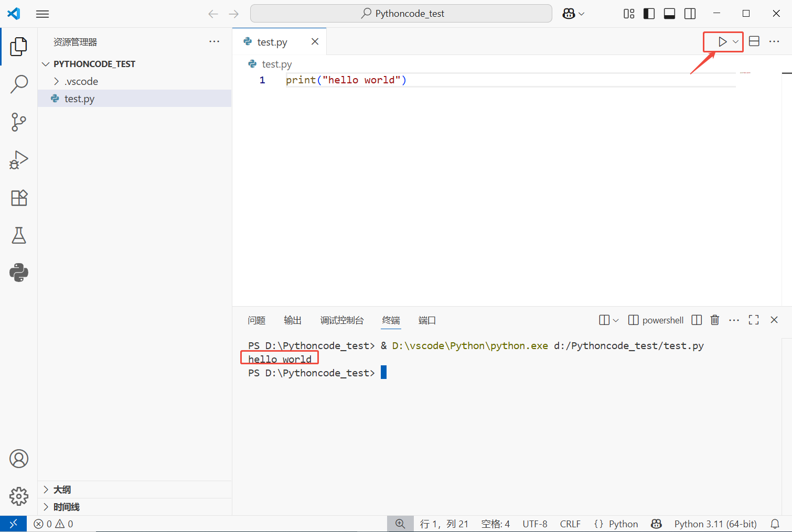Show errors and warnings count
Viewport: 792px width, 532px height.
click(x=53, y=524)
